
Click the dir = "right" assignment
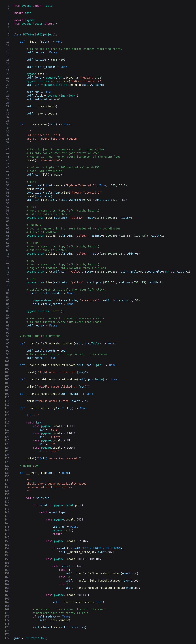(x=50, y=437)
